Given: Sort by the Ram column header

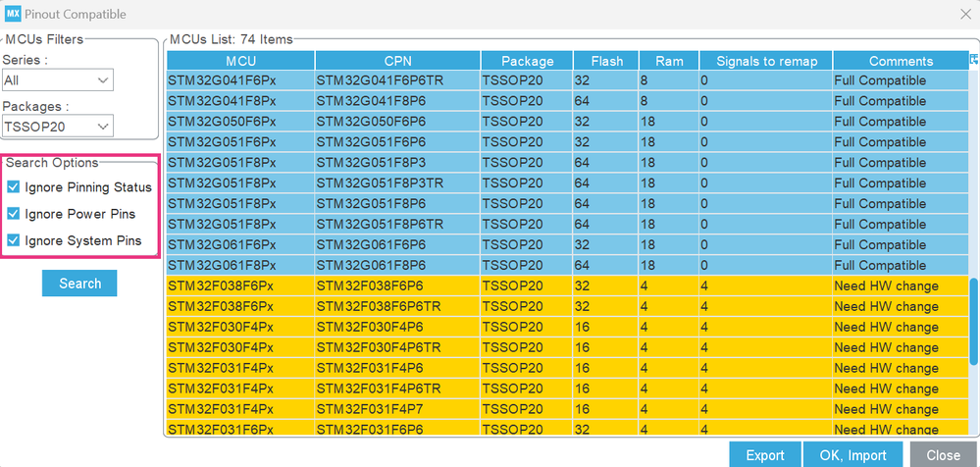Looking at the screenshot, I should click(669, 61).
